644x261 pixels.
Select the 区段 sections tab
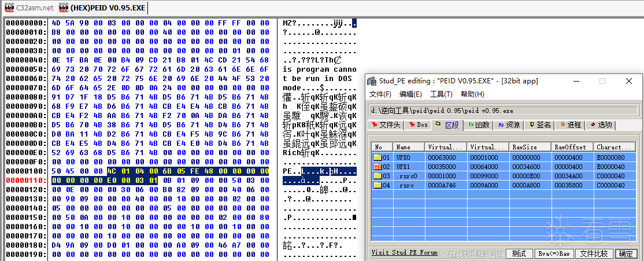[448, 124]
